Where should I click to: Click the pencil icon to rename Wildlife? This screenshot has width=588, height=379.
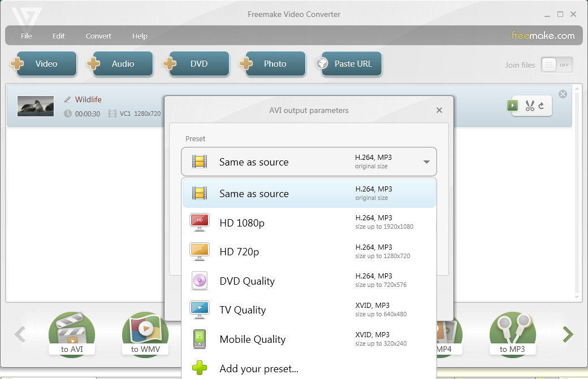(67, 99)
